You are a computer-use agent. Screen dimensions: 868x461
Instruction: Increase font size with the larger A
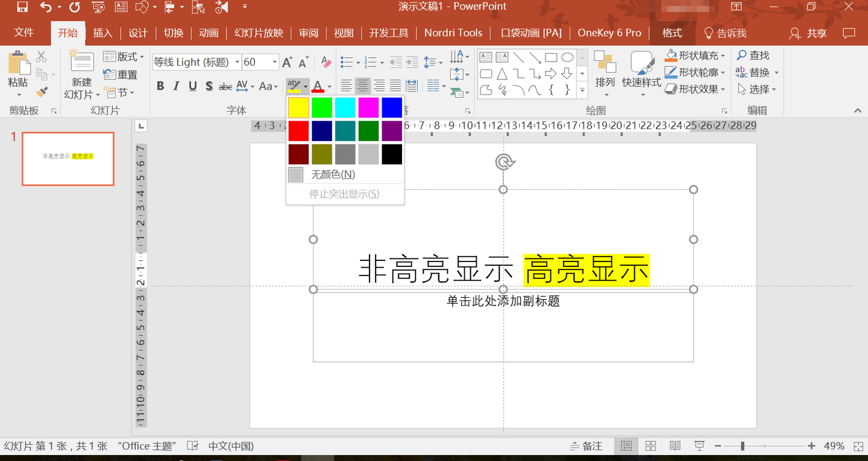coord(288,62)
